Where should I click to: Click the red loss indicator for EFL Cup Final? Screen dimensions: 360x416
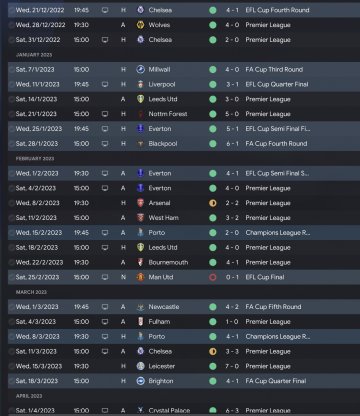point(213,277)
